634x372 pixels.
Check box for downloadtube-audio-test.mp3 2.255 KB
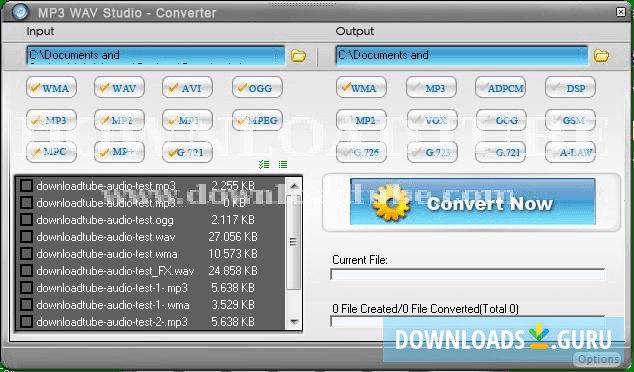26,186
